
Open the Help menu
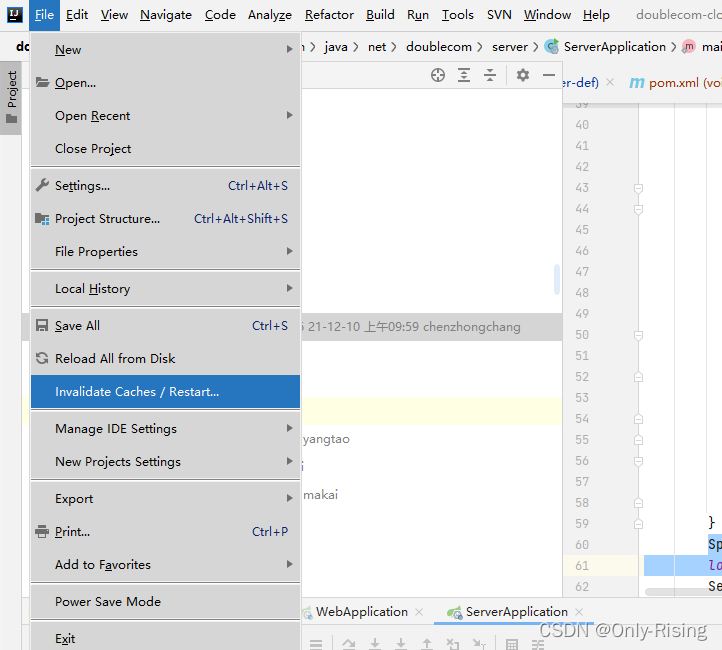[596, 15]
